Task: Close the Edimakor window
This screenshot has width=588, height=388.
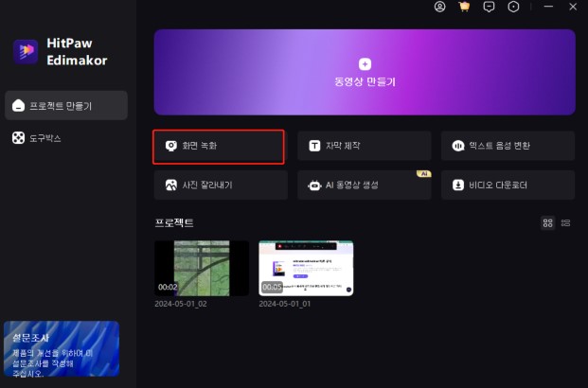Action: pyautogui.click(x=573, y=7)
